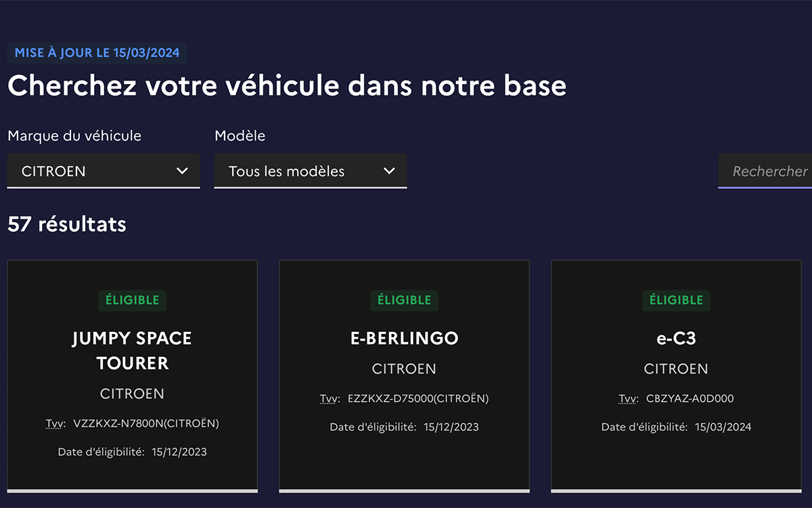This screenshot has width=812, height=508.
Task: Click the TVV code VZZKXZ-N7800N
Action: pyautogui.click(x=146, y=423)
